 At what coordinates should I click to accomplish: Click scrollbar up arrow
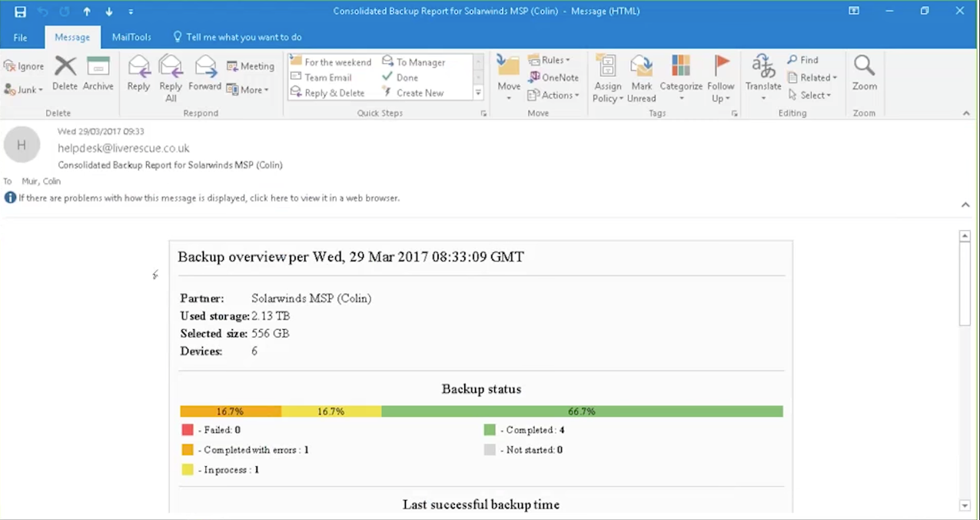tap(965, 236)
